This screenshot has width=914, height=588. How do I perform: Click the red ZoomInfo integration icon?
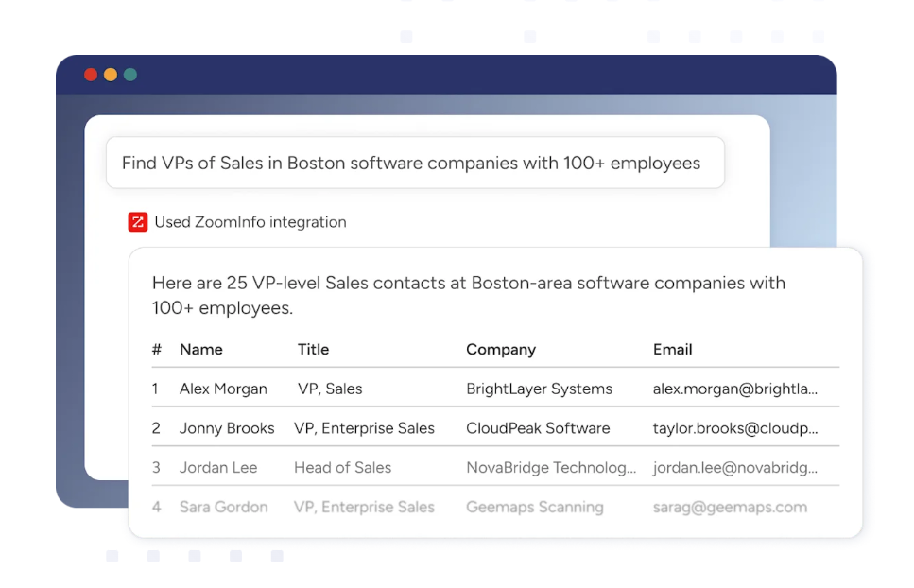[x=138, y=222]
